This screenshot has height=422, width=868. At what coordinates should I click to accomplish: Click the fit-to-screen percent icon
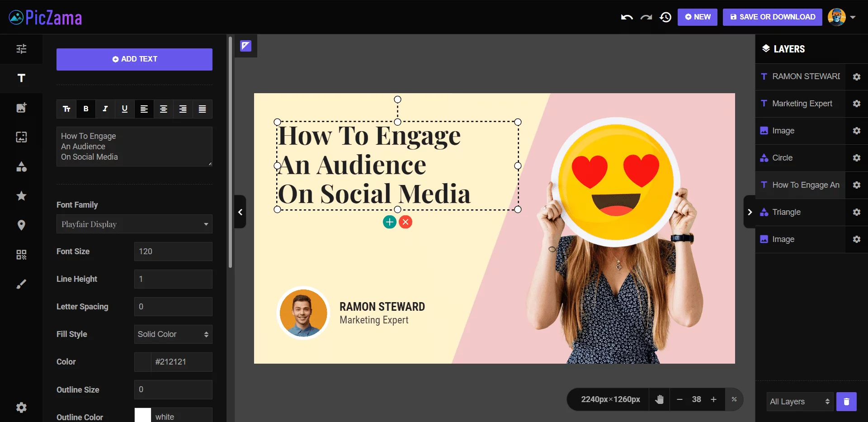tap(734, 399)
